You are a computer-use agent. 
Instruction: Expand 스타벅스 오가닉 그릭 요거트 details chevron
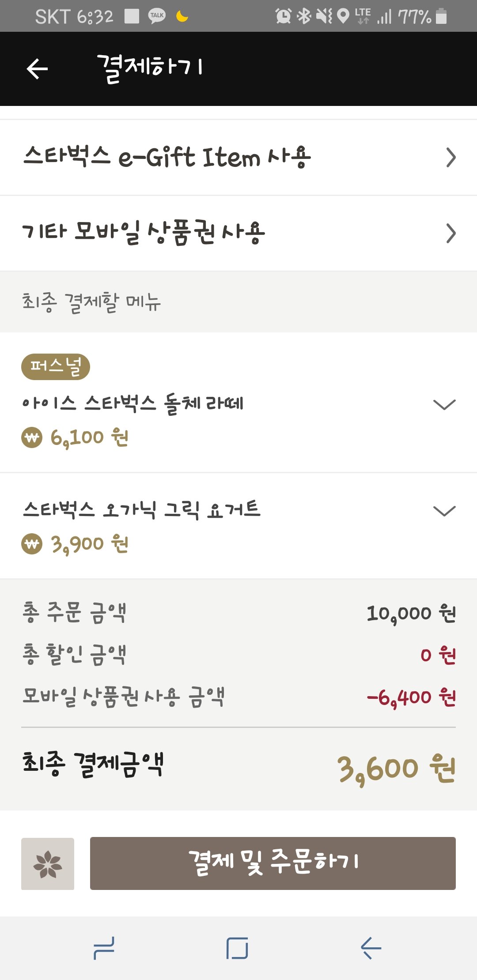(x=444, y=511)
